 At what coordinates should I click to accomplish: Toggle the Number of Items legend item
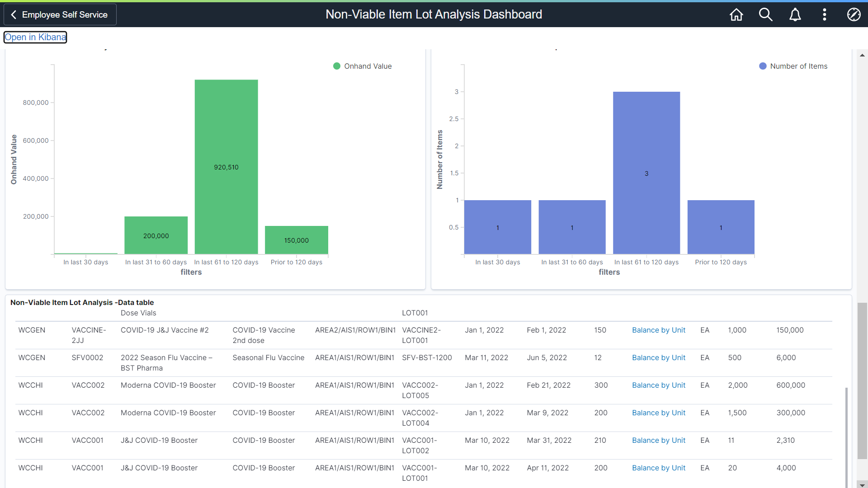798,66
